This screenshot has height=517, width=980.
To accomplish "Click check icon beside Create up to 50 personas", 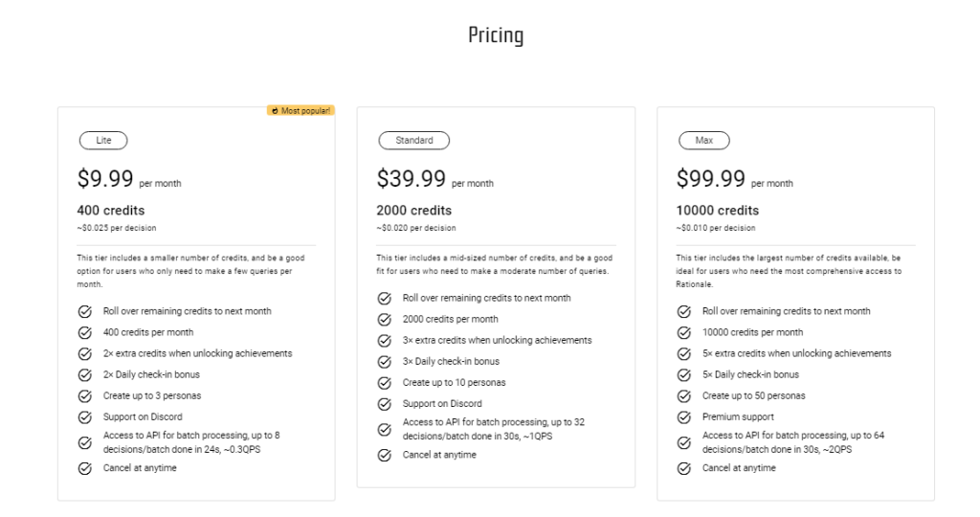I will (683, 396).
